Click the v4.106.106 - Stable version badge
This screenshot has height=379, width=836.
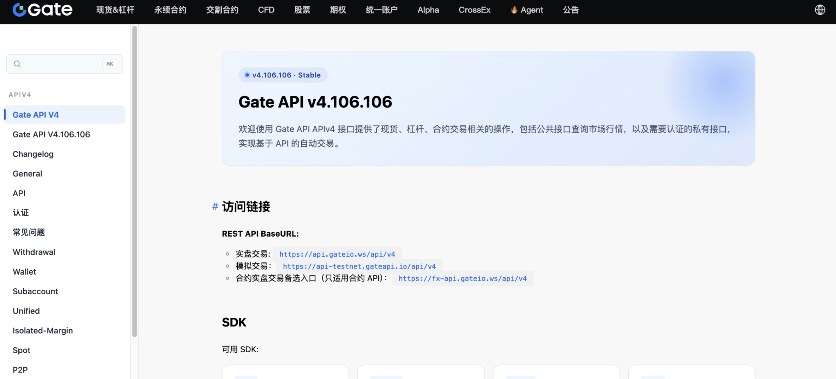coord(283,75)
